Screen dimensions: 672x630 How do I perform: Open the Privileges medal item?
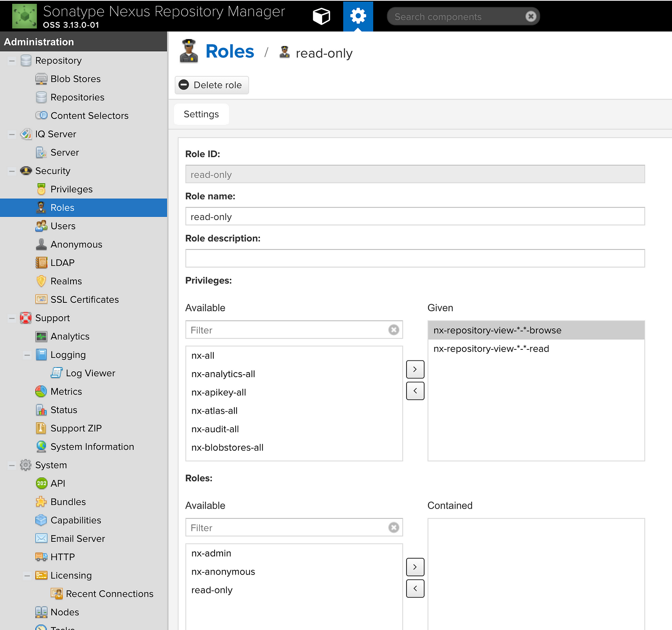[71, 189]
